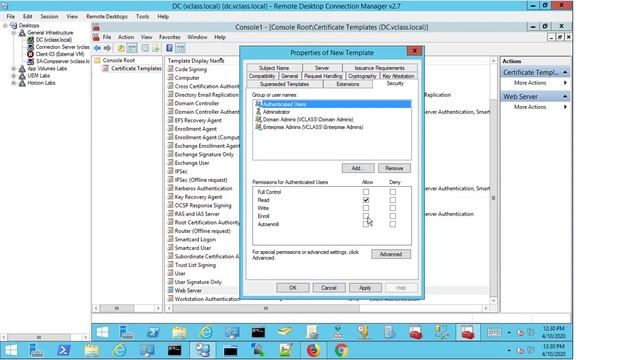The image size is (640, 360).
Task: Open Internet Explorer on remote session taskbar
Action: (206, 333)
